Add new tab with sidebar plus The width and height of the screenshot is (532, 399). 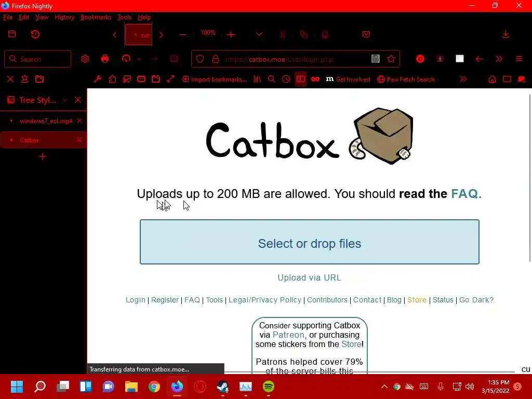tap(43, 156)
